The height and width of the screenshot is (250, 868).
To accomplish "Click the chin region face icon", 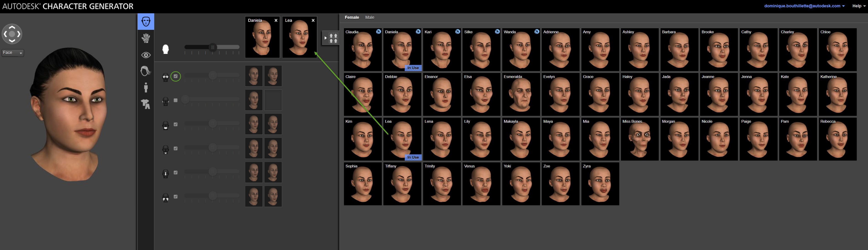I will coord(165,149).
